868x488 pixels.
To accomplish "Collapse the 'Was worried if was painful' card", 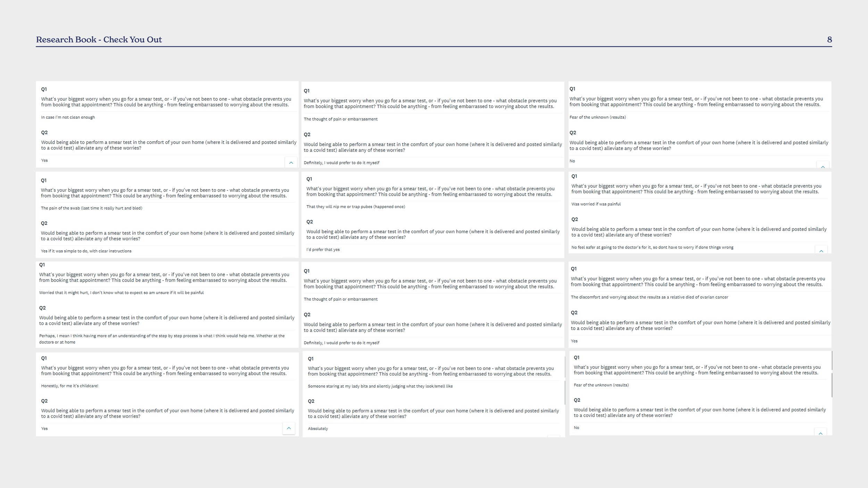I will pyautogui.click(x=821, y=250).
